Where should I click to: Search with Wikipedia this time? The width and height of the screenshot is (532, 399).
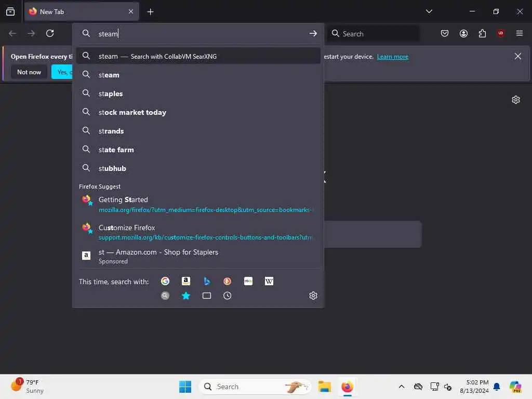click(269, 281)
